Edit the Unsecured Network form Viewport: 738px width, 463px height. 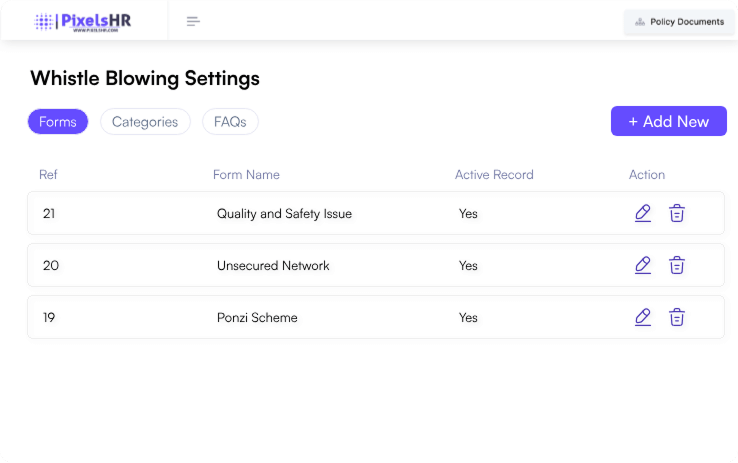(643, 265)
